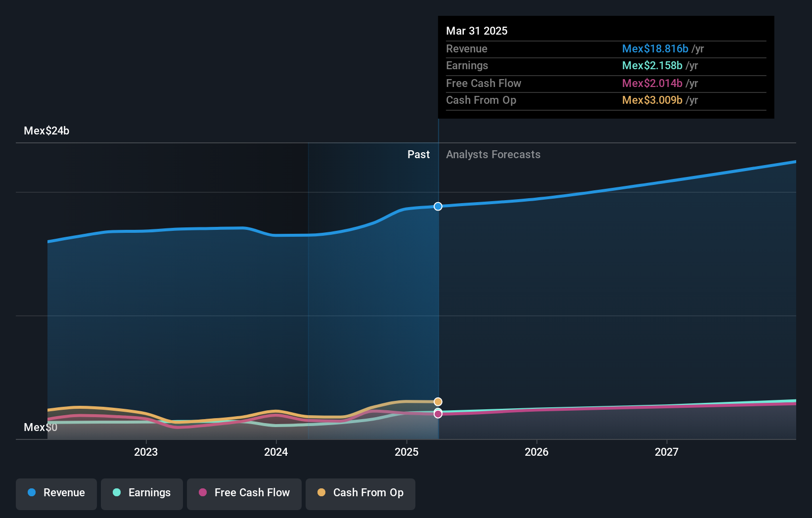Screen dimensions: 812x518
Task: Click the Mex$18.816b revenue value
Action: 655,48
